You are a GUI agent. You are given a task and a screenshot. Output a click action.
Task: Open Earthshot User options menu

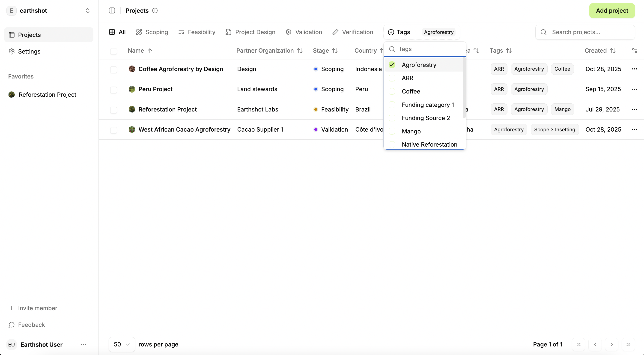click(x=83, y=344)
